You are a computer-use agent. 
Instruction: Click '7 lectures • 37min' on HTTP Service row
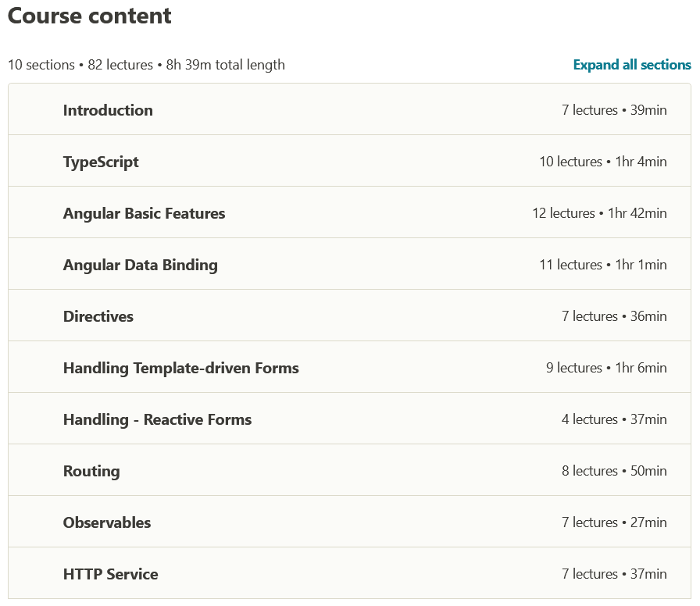tap(614, 574)
